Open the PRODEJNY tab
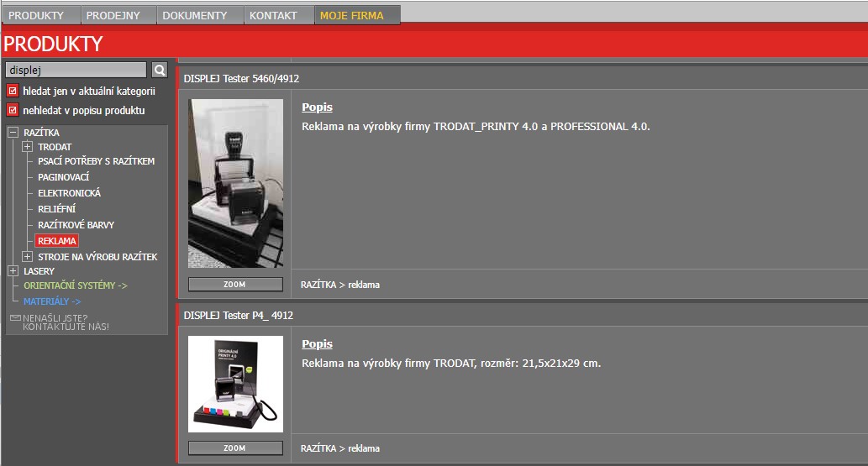 point(119,15)
